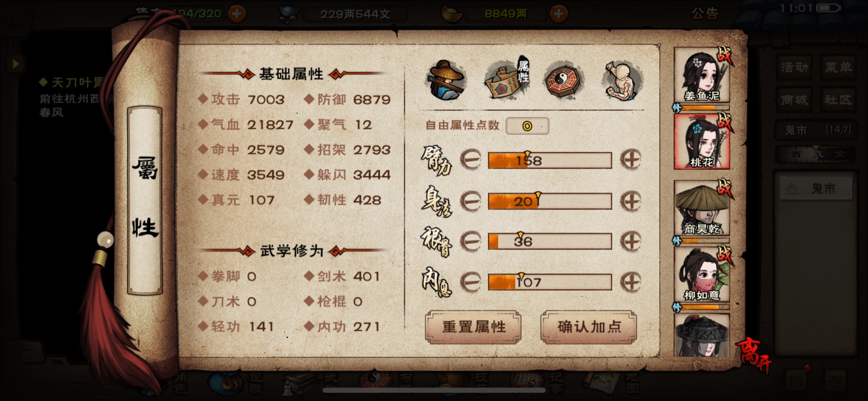Click the 身法 attribute slider bar
Viewport: 868px width, 401px height.
pos(550,201)
